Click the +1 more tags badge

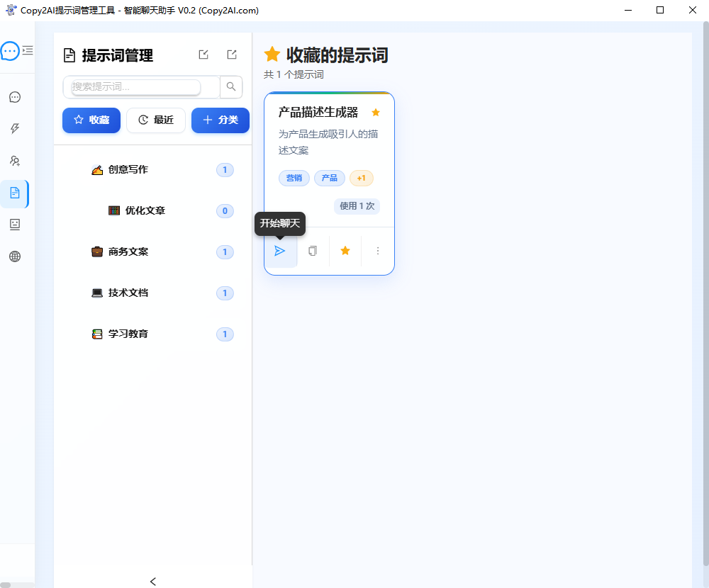click(x=362, y=178)
